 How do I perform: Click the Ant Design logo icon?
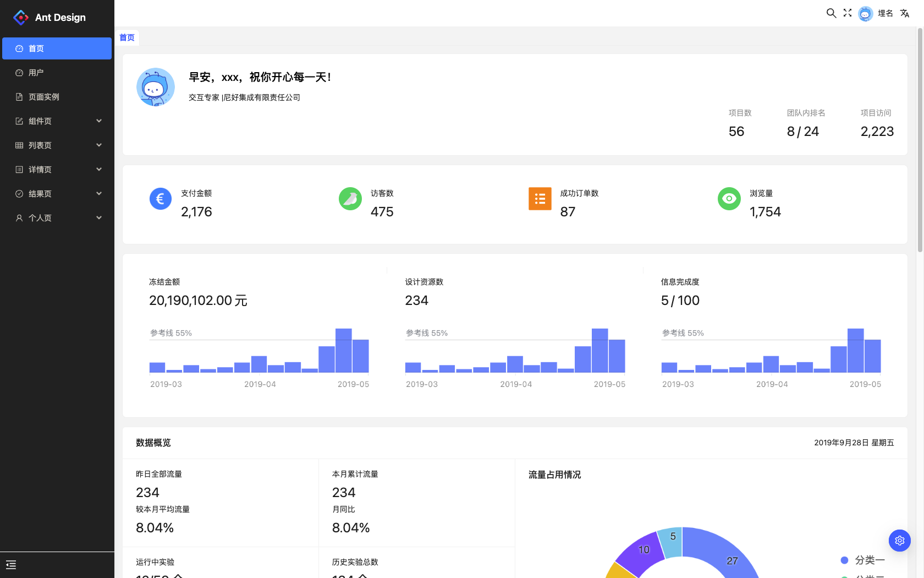[x=21, y=18]
